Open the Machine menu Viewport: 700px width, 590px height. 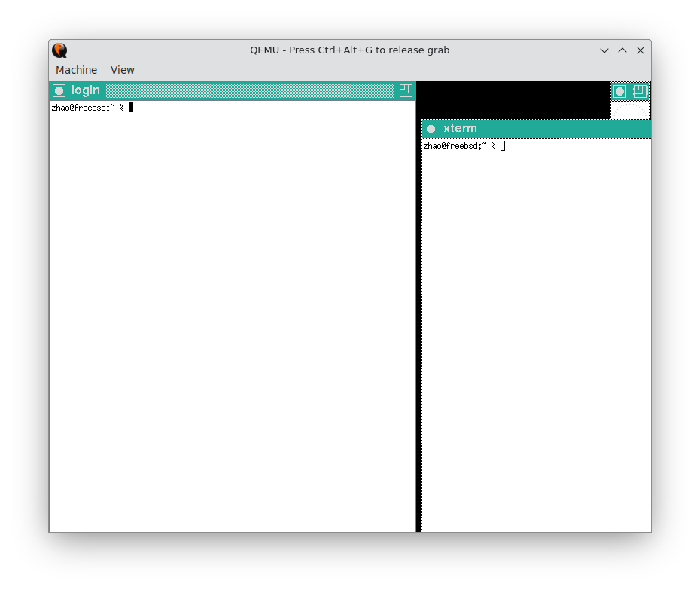click(76, 69)
